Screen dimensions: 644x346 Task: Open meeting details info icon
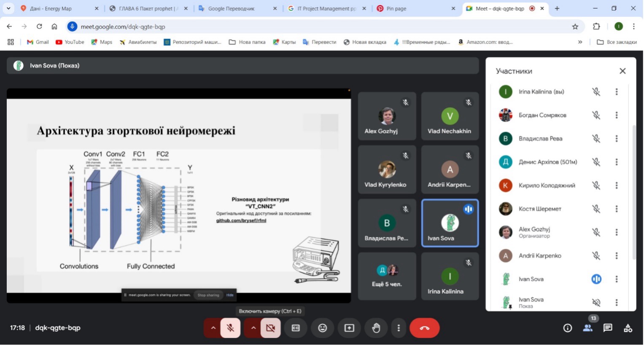[568, 328]
